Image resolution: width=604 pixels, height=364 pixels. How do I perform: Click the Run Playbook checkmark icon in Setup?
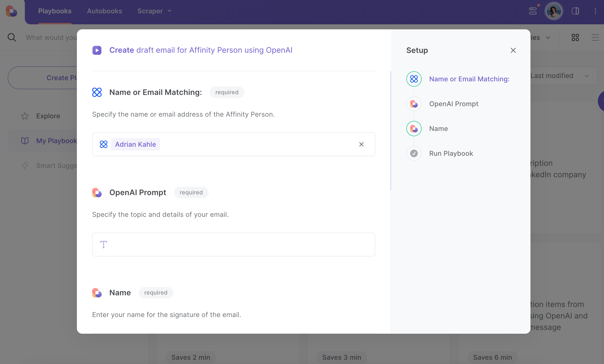413,153
